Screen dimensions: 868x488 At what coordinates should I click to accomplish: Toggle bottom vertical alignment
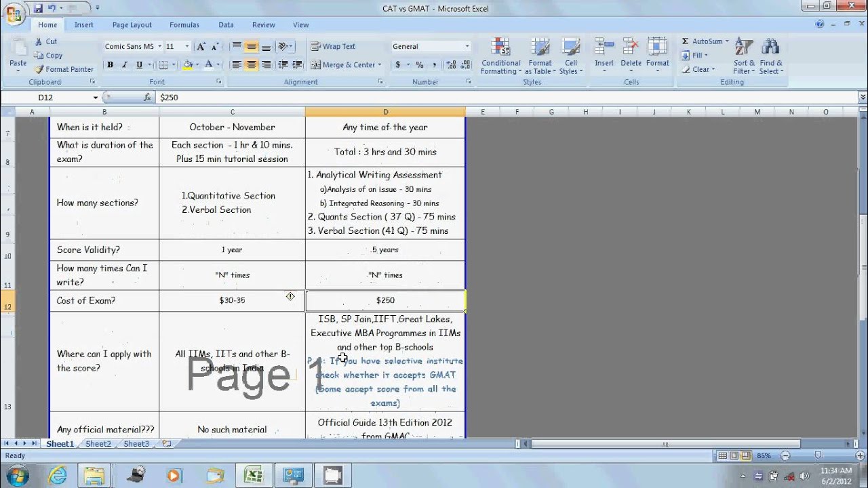pyautogui.click(x=266, y=47)
